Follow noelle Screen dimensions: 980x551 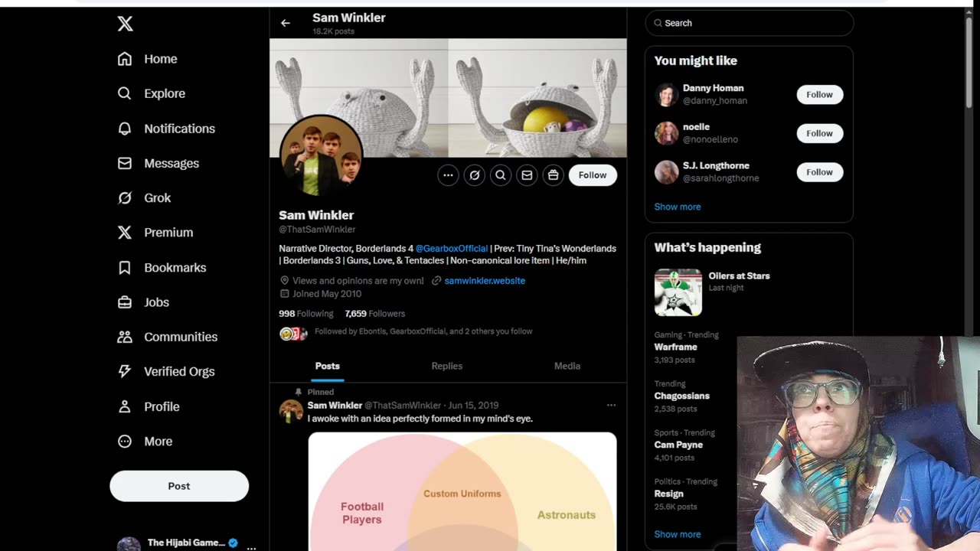(819, 133)
